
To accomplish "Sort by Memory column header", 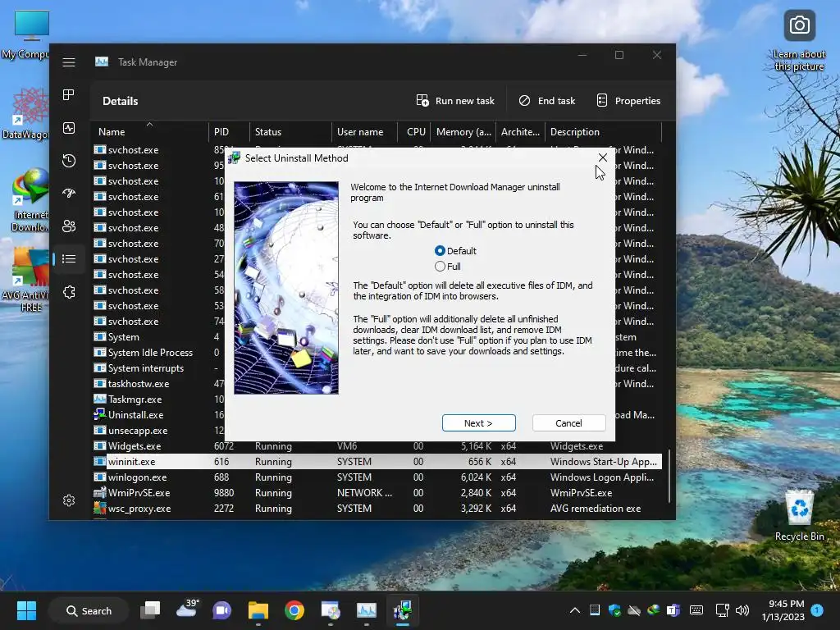I will pyautogui.click(x=463, y=132).
